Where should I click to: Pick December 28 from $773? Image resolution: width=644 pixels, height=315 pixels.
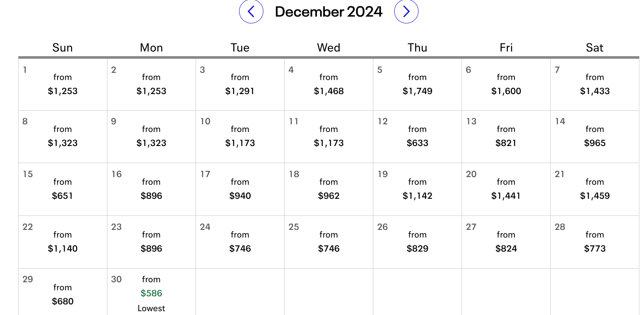pyautogui.click(x=595, y=242)
